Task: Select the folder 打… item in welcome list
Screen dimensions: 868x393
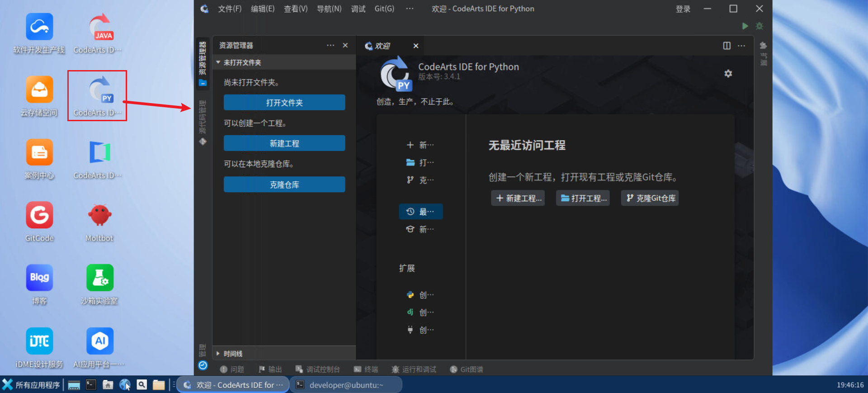Action: (x=420, y=162)
